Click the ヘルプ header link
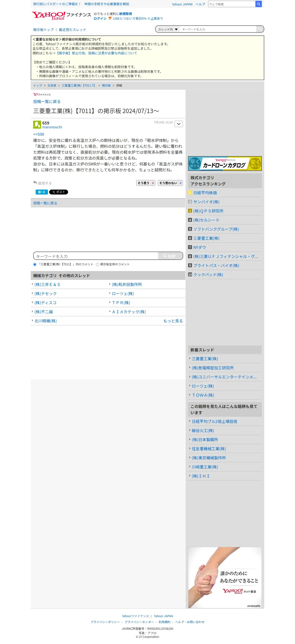Viewport: 295px width, 644px height. coord(200,4)
